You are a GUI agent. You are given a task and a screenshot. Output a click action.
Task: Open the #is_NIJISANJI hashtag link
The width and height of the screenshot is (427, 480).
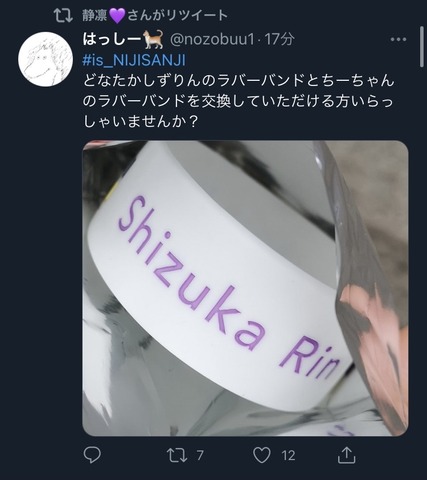134,60
